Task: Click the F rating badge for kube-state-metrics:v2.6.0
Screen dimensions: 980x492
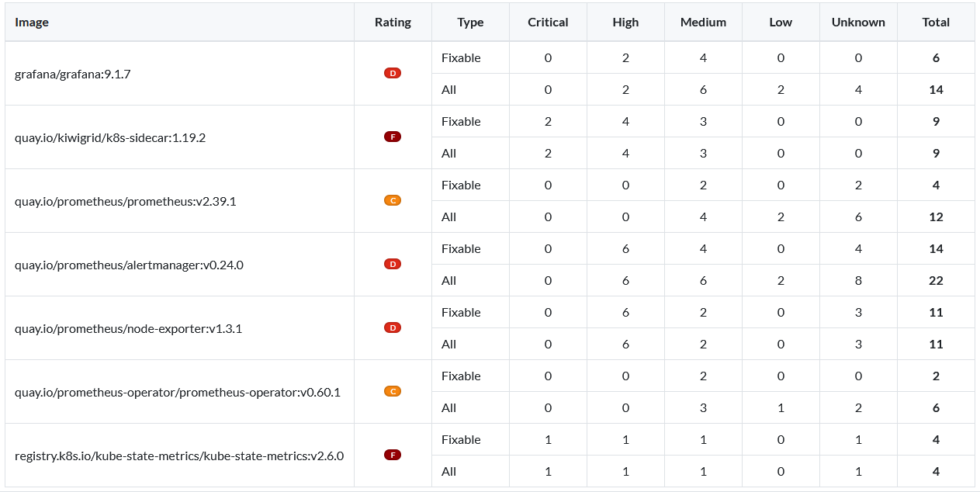Action: (x=393, y=455)
